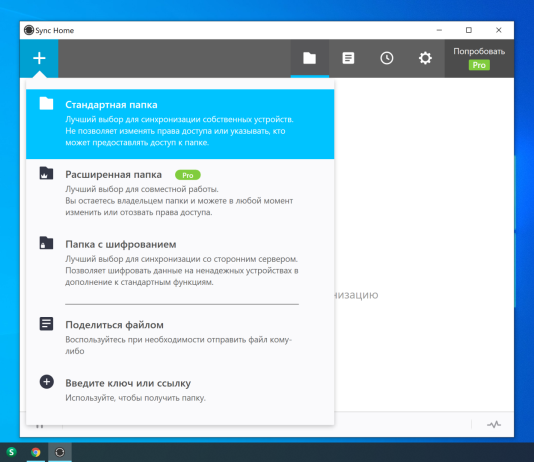Open the shared files list icon
This screenshot has height=462, width=534.
tap(348, 58)
